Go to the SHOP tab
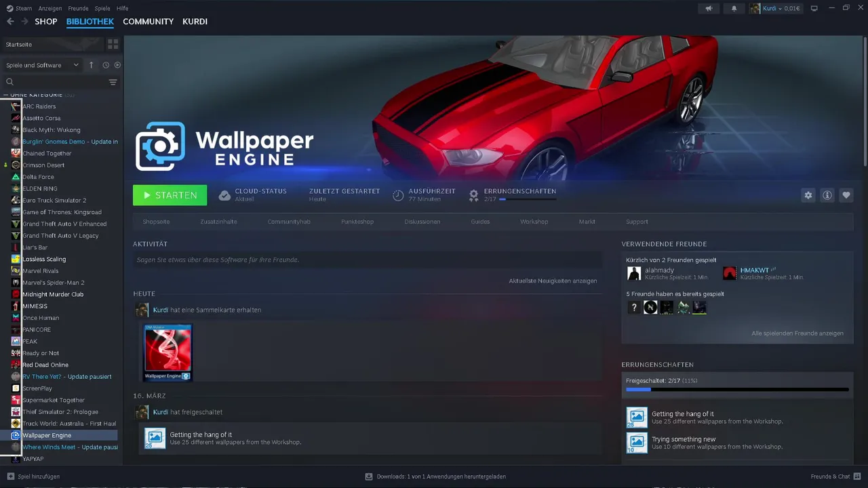 (x=46, y=22)
